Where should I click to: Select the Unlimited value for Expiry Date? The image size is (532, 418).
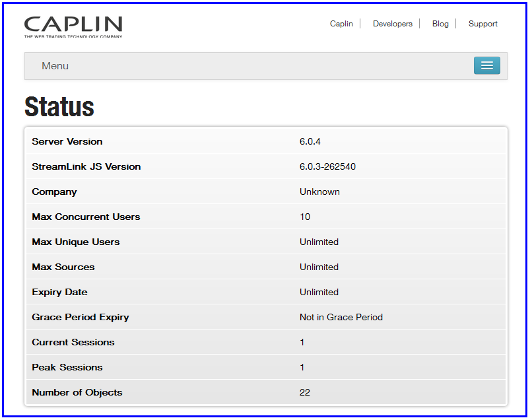(319, 292)
